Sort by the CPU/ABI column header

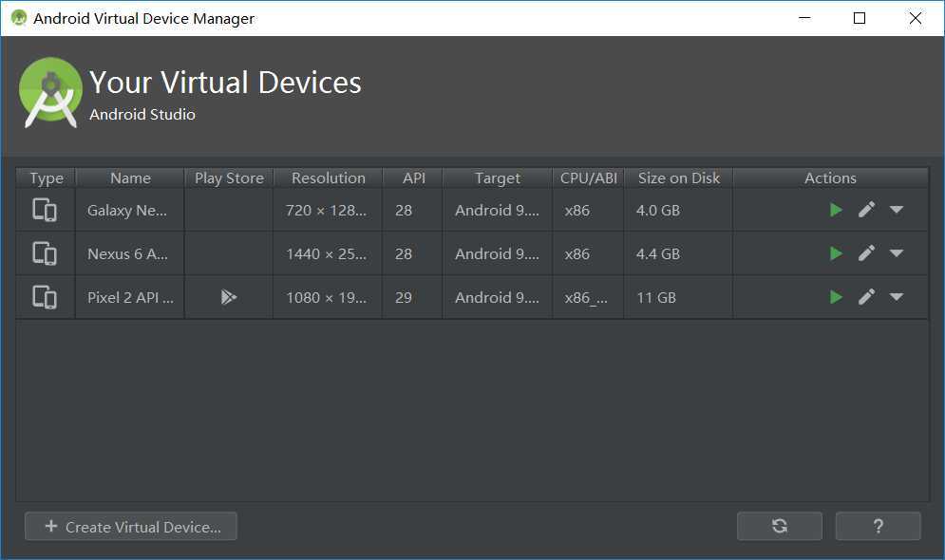588,178
